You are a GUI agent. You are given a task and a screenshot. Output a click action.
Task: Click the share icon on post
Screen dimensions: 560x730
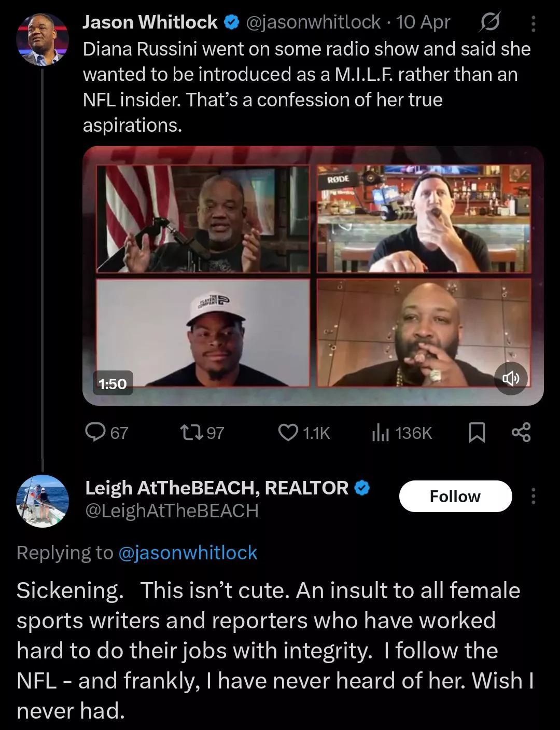tap(521, 432)
